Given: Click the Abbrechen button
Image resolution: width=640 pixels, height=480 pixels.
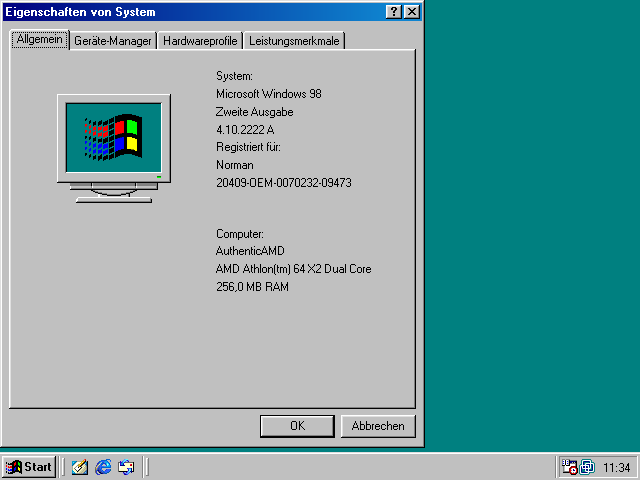Looking at the screenshot, I should point(378,426).
